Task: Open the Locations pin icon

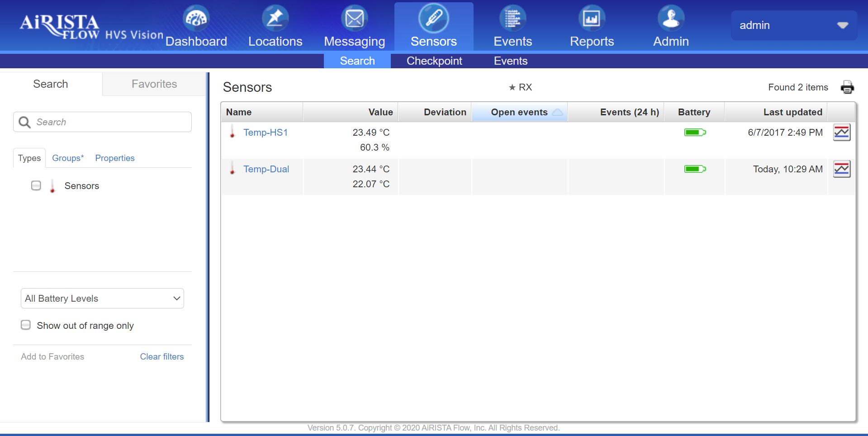Action: 275,19
